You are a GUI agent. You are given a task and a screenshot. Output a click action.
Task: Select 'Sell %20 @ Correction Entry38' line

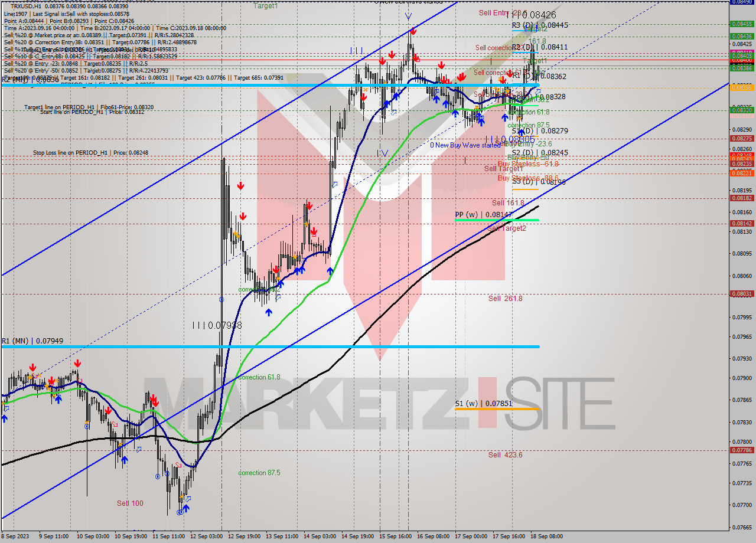click(x=100, y=42)
